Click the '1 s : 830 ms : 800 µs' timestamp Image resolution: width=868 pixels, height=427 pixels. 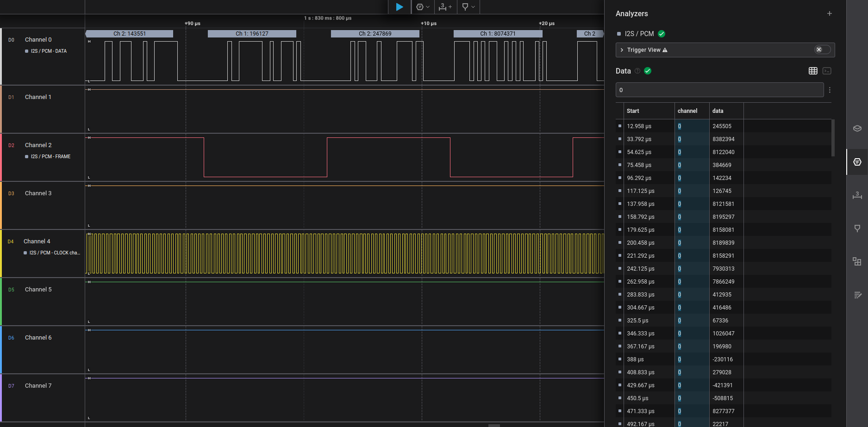(x=328, y=18)
